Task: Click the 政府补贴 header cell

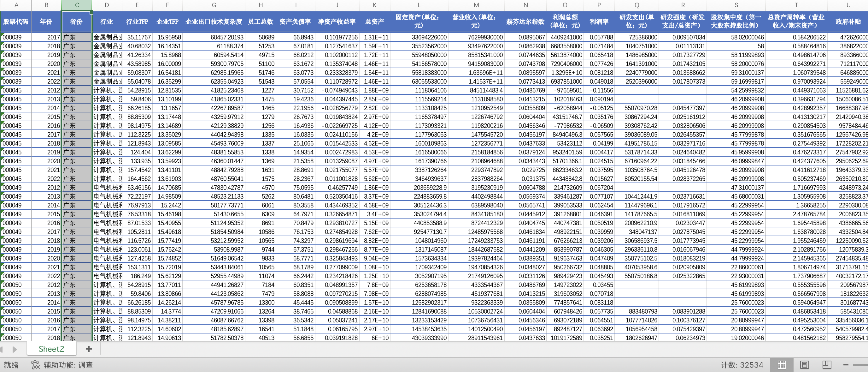Action: click(848, 21)
